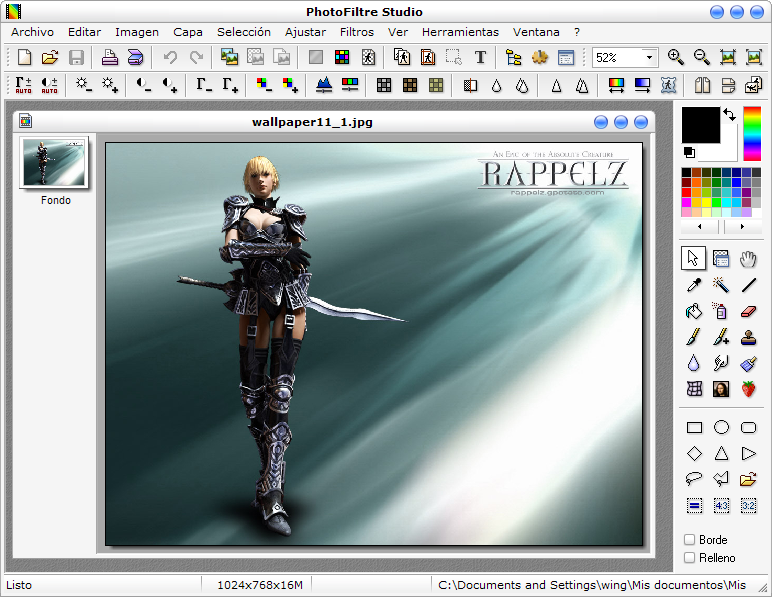The image size is (772, 597).
Task: Open the 52% zoom level dropdown
Action: (649, 58)
